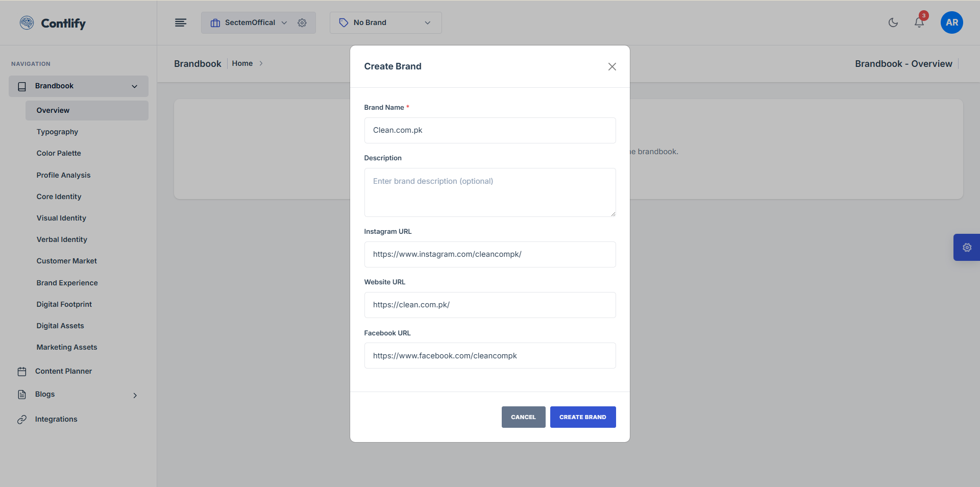The height and width of the screenshot is (487, 980).
Task: Click the Description text area
Action: [x=489, y=192]
